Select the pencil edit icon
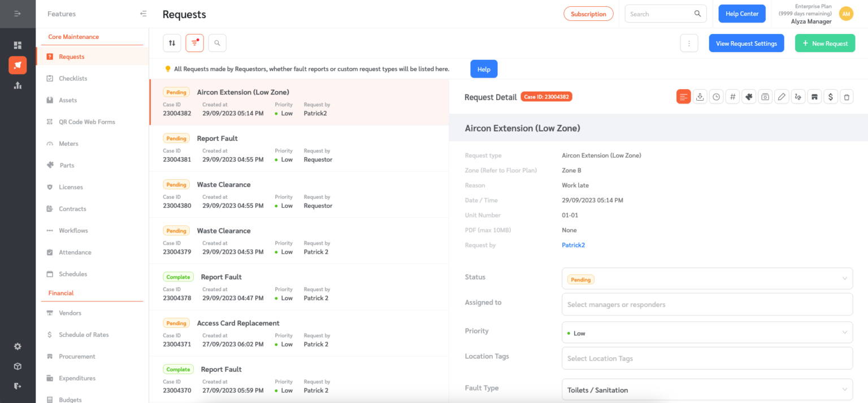 pos(782,96)
